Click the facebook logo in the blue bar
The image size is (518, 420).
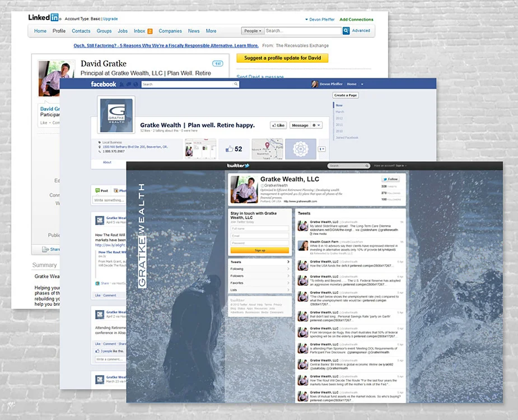pyautogui.click(x=104, y=84)
